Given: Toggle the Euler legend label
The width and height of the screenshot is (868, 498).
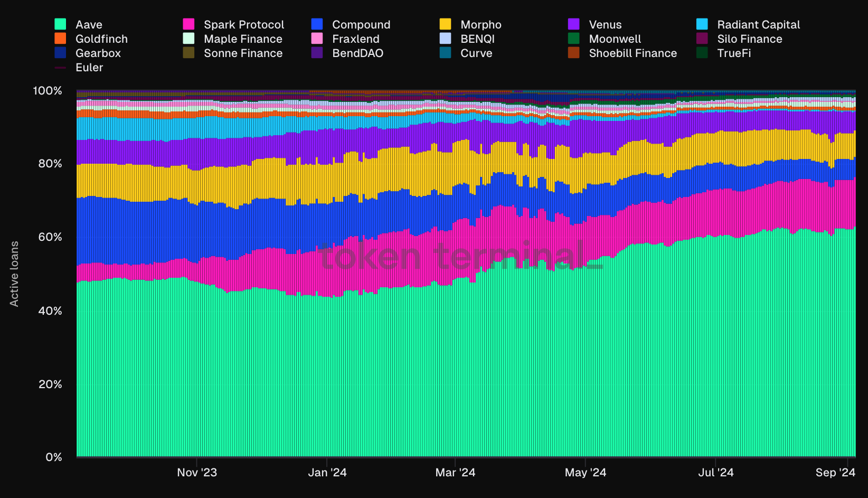Looking at the screenshot, I should tap(89, 68).
